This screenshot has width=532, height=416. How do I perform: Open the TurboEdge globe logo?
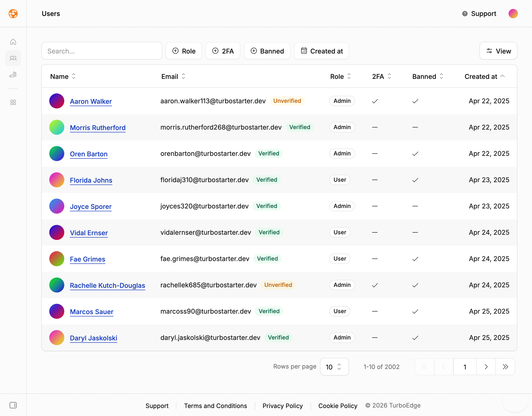tap(13, 13)
